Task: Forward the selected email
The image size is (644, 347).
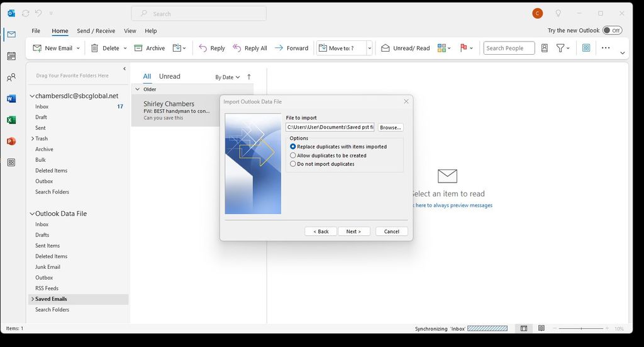Action: tap(292, 48)
